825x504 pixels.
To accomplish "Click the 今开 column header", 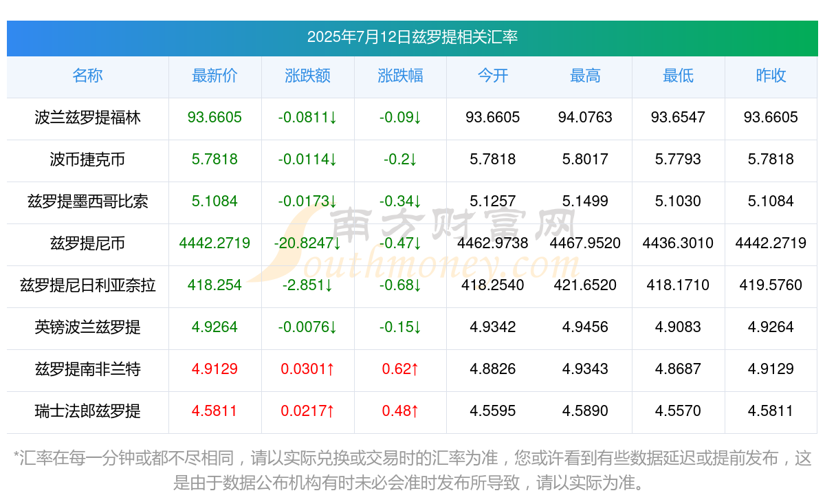I will click(x=493, y=76).
